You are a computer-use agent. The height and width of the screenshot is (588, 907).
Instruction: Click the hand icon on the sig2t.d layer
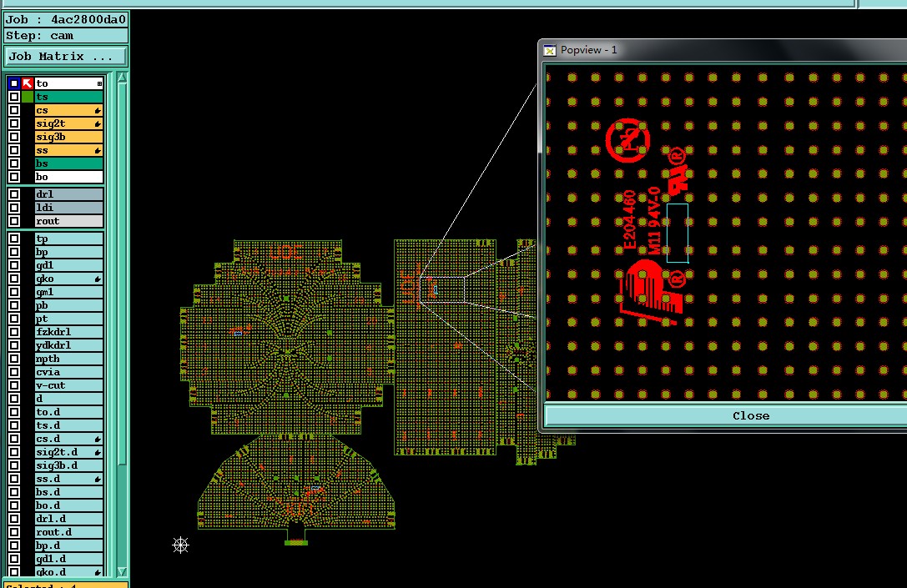98,452
